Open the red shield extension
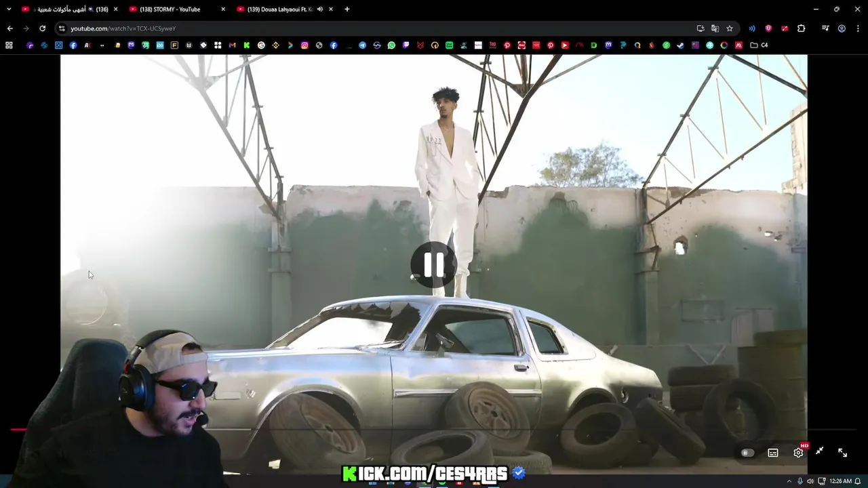The width and height of the screenshot is (868, 488). 768,28
